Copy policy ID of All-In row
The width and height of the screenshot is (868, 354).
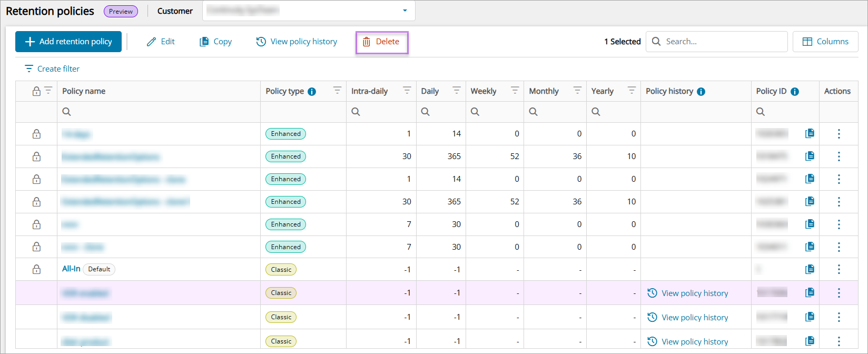point(810,269)
